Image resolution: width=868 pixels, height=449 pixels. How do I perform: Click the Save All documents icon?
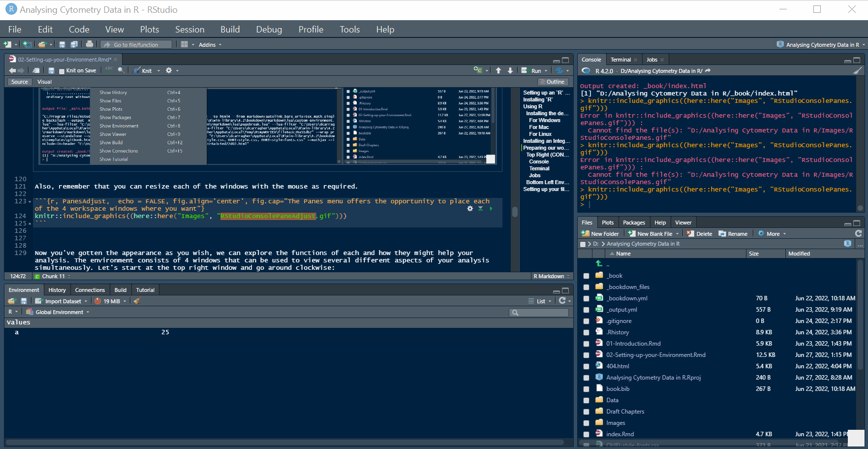[x=74, y=44]
